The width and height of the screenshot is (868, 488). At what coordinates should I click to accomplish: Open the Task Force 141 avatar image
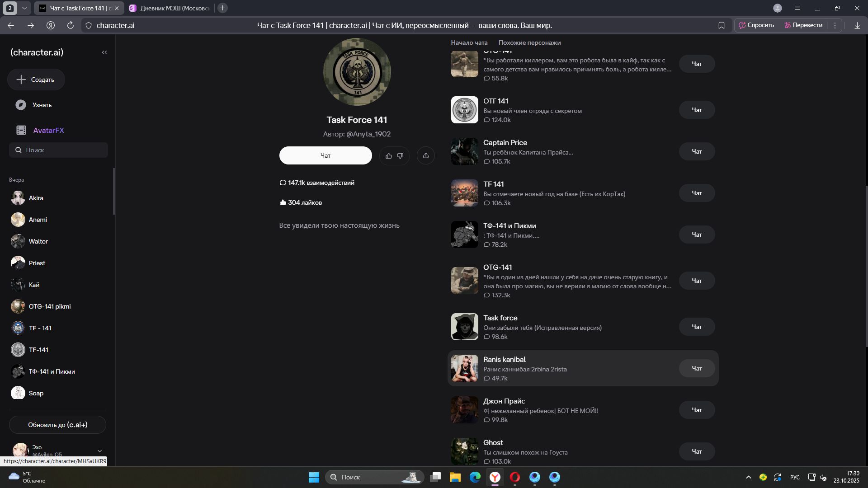[357, 72]
